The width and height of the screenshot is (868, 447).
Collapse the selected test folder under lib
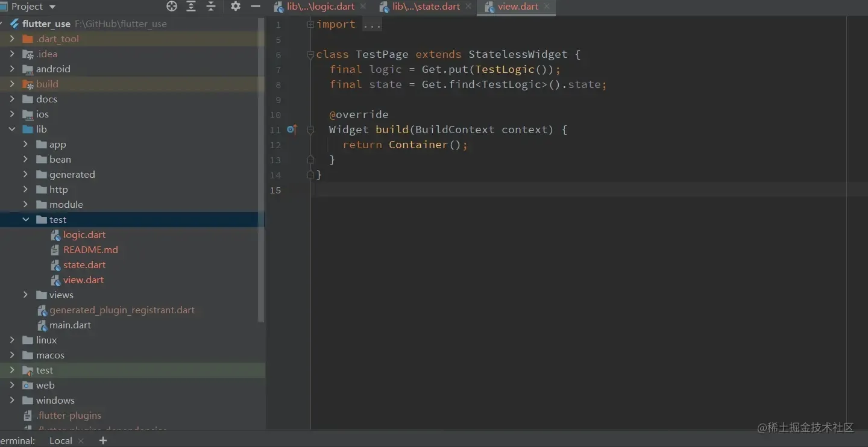click(x=25, y=219)
